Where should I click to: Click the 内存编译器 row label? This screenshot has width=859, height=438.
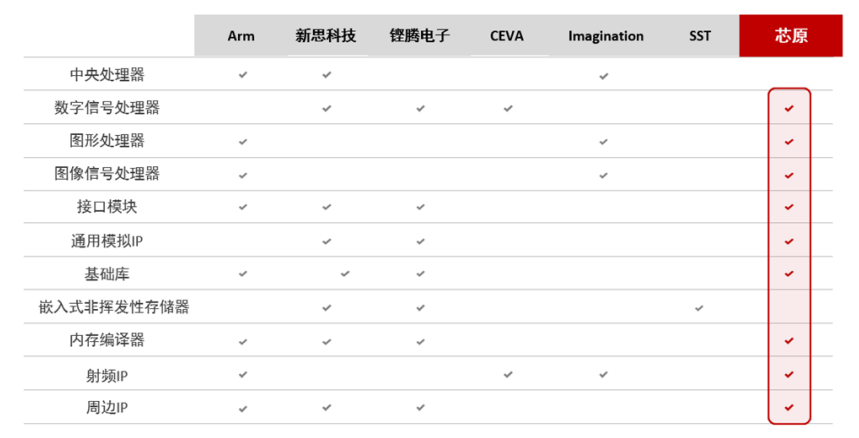coord(107,340)
